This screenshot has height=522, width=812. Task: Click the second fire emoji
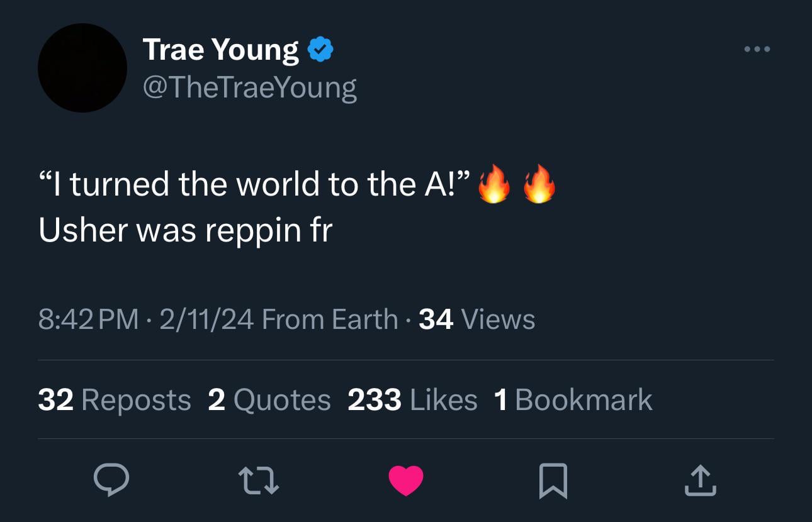tap(539, 184)
